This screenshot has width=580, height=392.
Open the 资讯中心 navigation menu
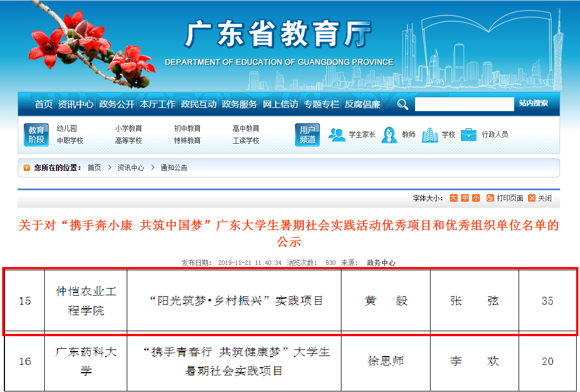coord(76,104)
